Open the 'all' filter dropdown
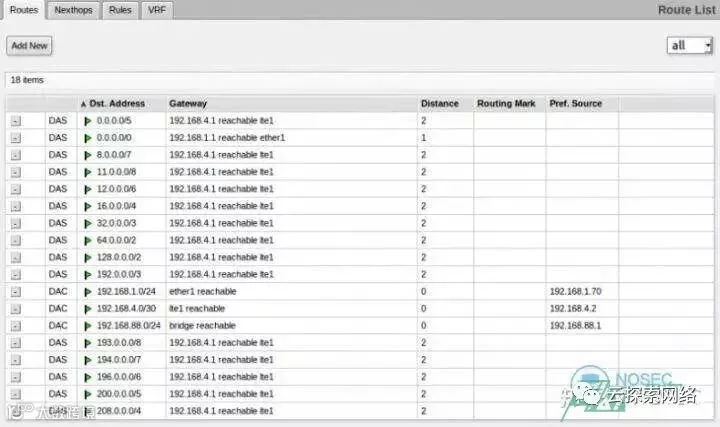 (690, 45)
